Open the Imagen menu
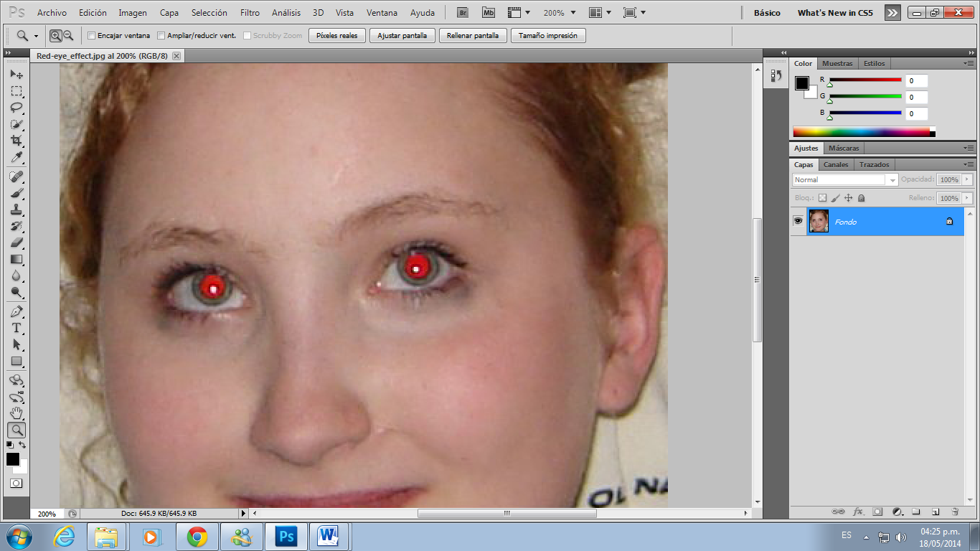980x551 pixels. pos(133,13)
